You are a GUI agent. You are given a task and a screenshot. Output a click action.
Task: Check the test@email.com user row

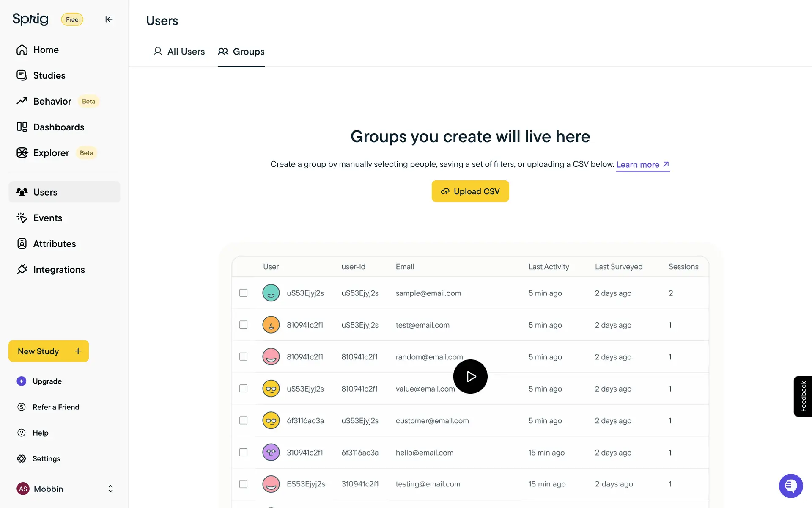click(243, 325)
